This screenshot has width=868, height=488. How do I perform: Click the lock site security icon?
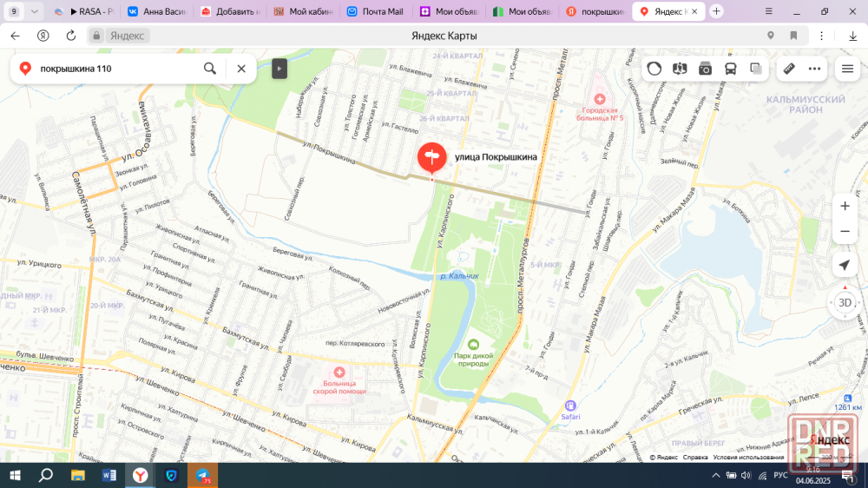[x=96, y=36]
